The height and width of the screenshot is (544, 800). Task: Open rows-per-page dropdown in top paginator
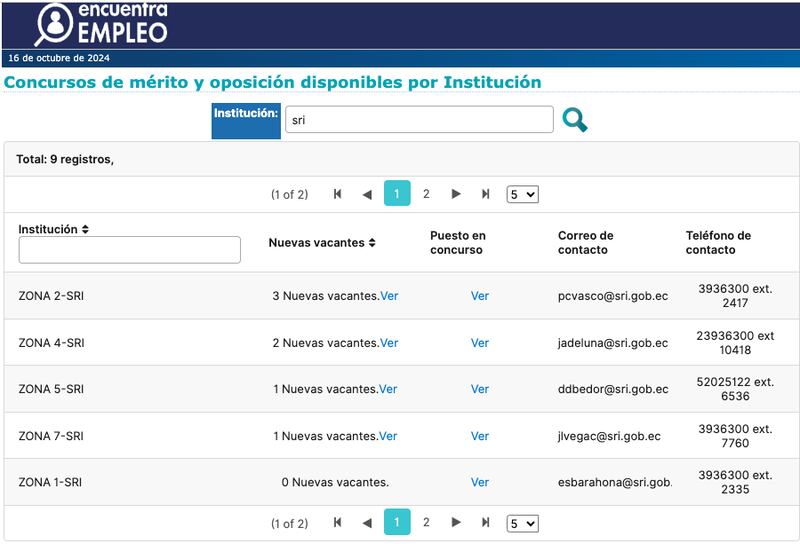pyautogui.click(x=522, y=194)
